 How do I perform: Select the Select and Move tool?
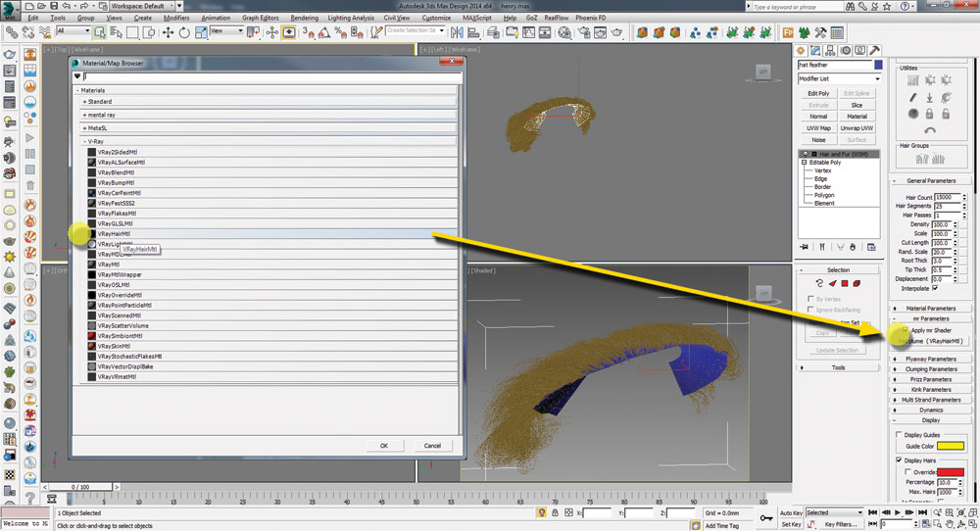[x=168, y=32]
